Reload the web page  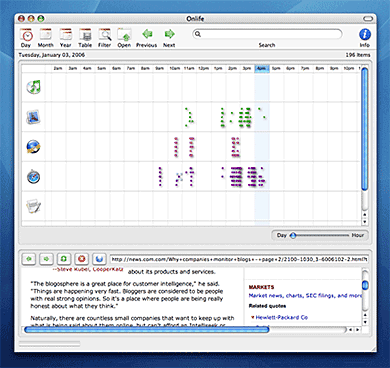point(64,259)
